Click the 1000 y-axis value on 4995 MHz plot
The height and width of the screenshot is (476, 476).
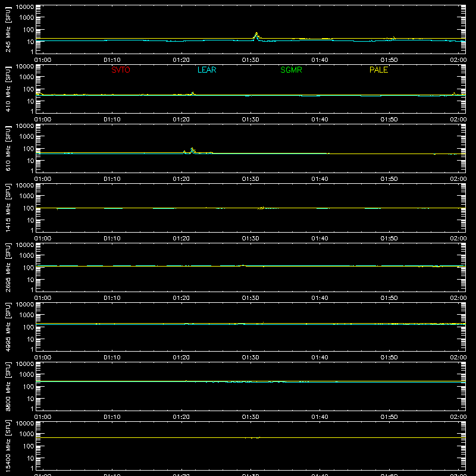click(27, 315)
